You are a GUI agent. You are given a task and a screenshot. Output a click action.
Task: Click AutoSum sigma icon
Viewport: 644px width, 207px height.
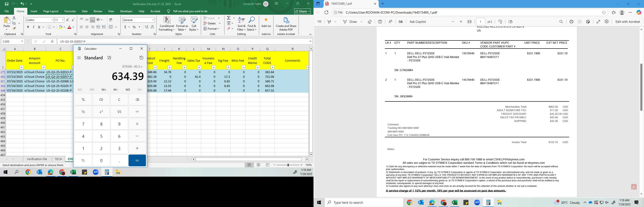click(x=229, y=18)
